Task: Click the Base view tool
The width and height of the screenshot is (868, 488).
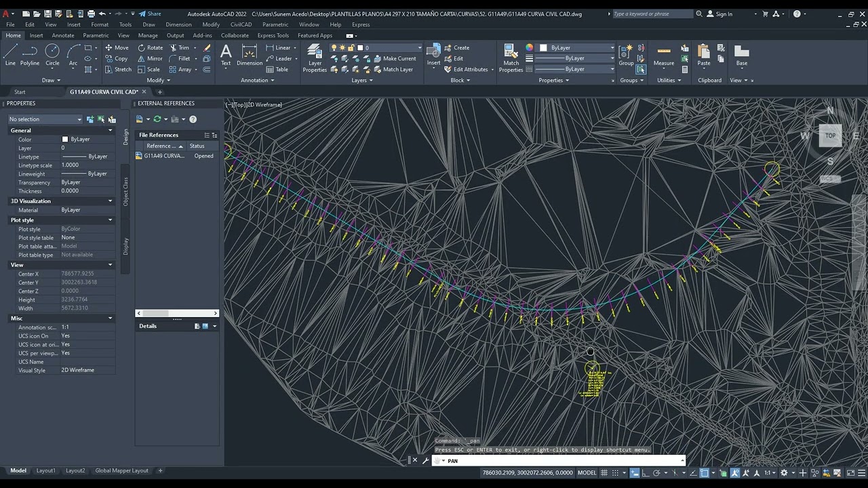Action: point(742,55)
